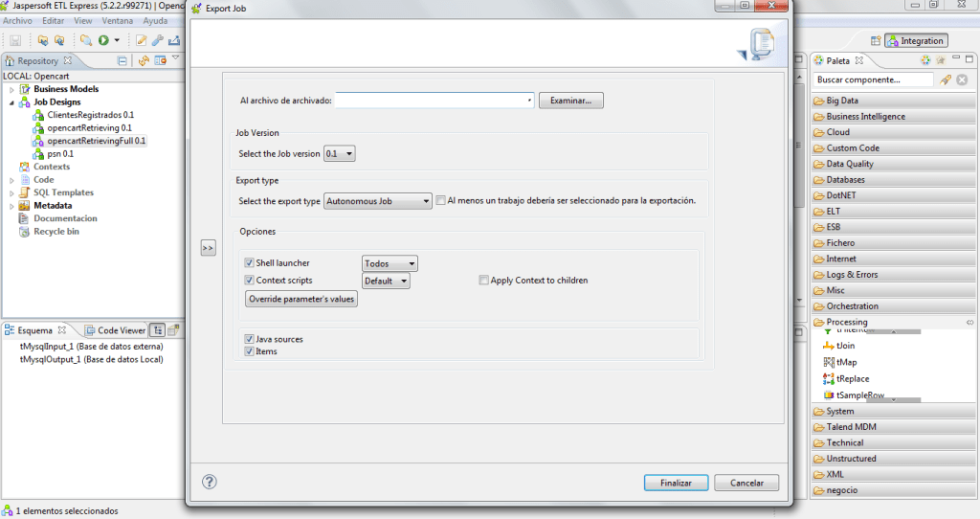Disable the Context scripts checkbox

pyautogui.click(x=249, y=281)
